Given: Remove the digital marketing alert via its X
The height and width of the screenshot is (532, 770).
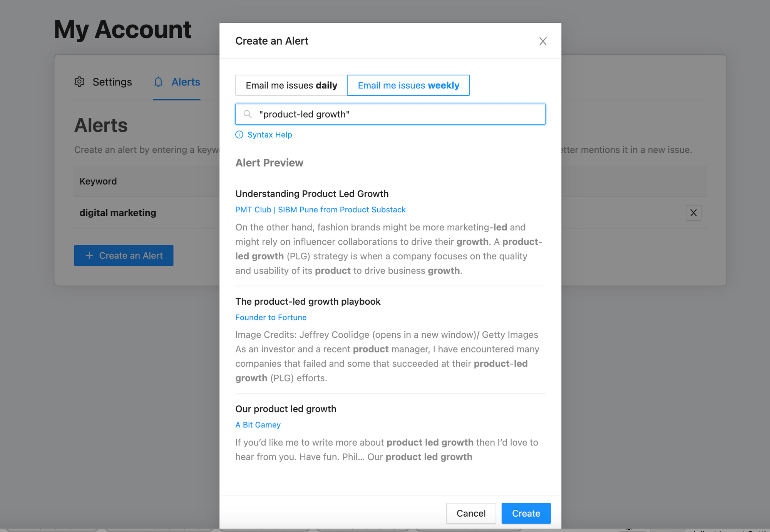Looking at the screenshot, I should pyautogui.click(x=693, y=213).
